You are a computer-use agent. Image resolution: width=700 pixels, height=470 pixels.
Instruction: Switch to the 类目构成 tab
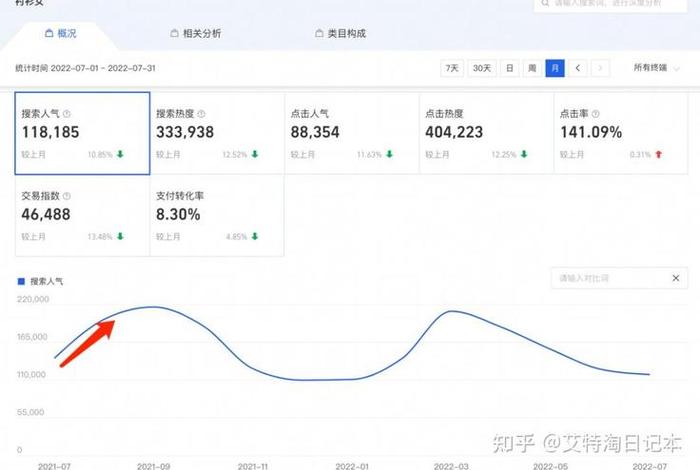tap(340, 33)
